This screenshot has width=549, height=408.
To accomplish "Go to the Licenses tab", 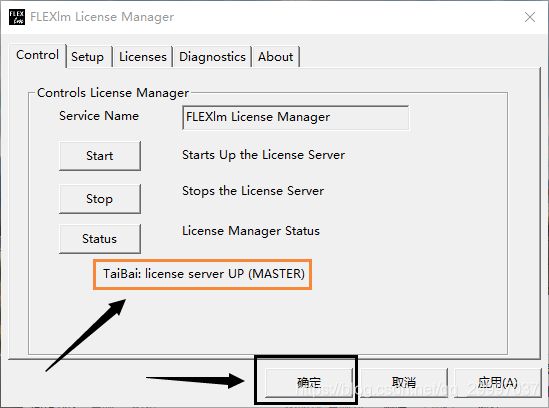I will point(143,57).
